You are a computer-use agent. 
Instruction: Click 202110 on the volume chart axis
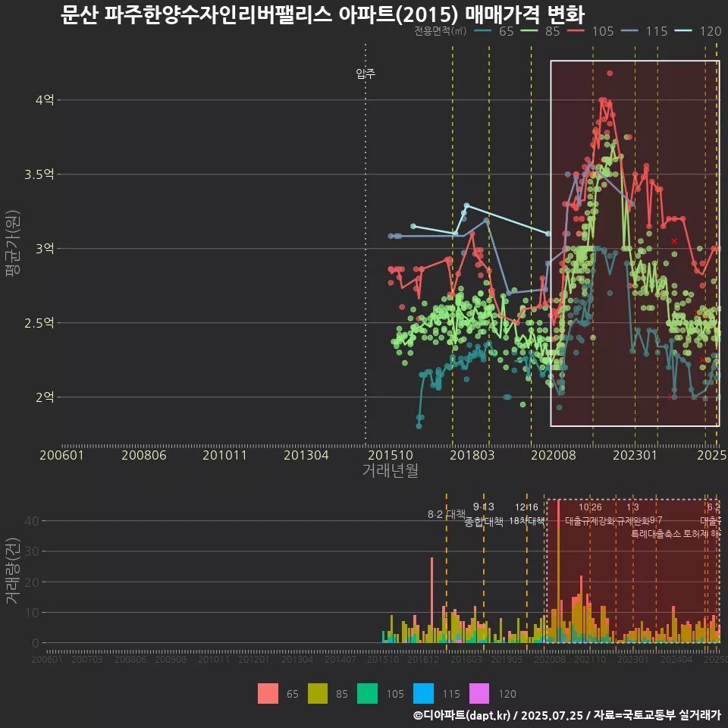pos(590,659)
